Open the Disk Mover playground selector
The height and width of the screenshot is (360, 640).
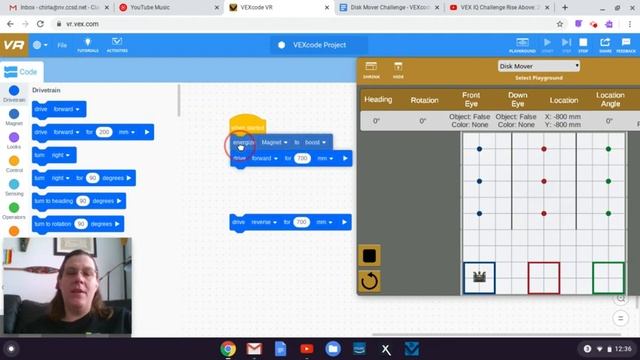click(539, 66)
